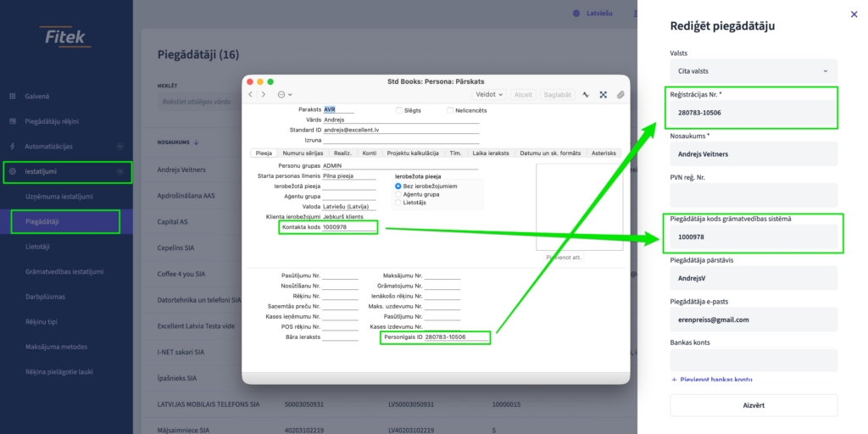
Task: Switch to the Projektu kalkulācija tab
Action: [413, 153]
